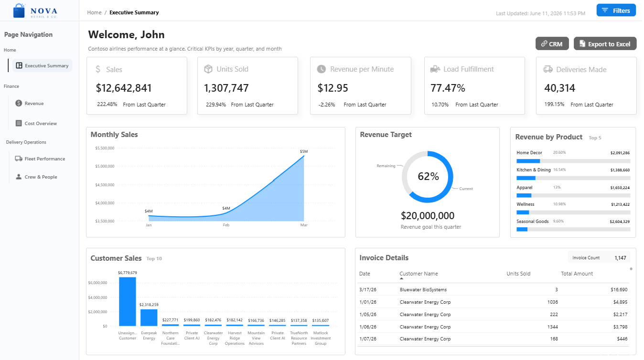This screenshot has width=644, height=360.
Task: Sort invoices by Units Sold header
Action: tap(518, 274)
